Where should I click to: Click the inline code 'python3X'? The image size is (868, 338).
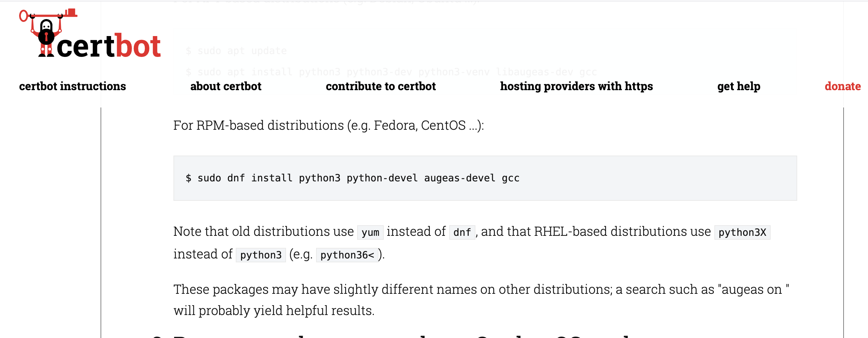tap(742, 232)
